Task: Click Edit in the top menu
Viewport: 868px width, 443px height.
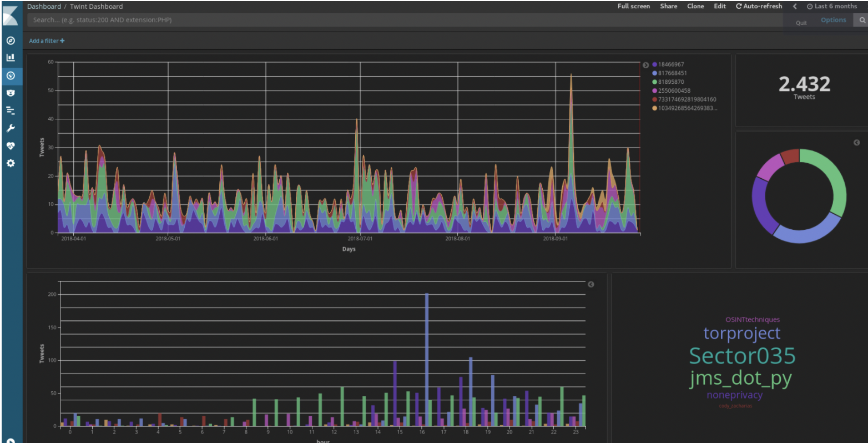Action: coord(720,7)
